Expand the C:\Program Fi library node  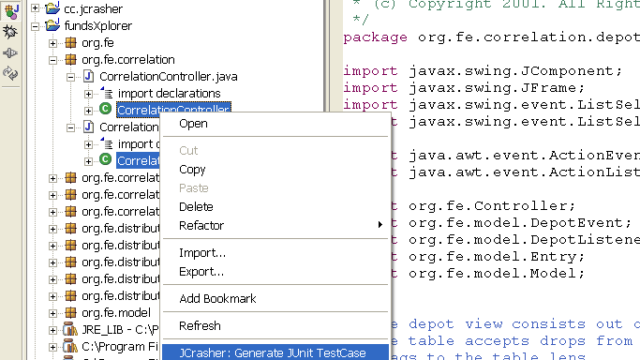(53, 347)
